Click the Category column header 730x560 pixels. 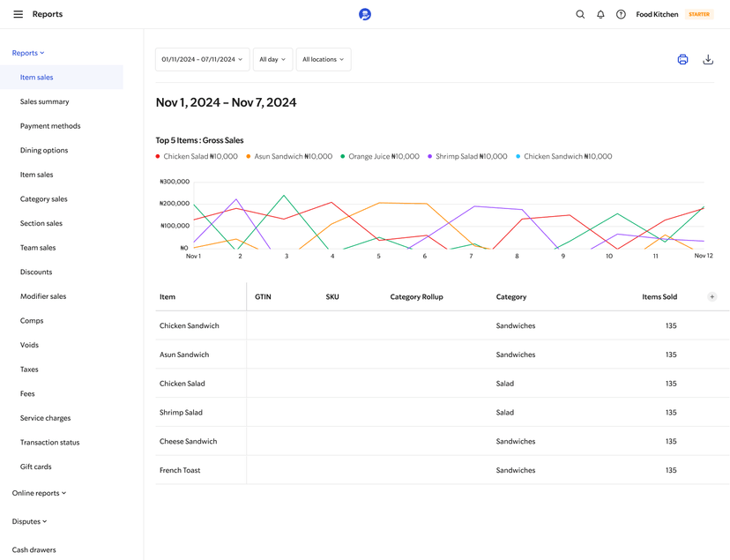[511, 297]
